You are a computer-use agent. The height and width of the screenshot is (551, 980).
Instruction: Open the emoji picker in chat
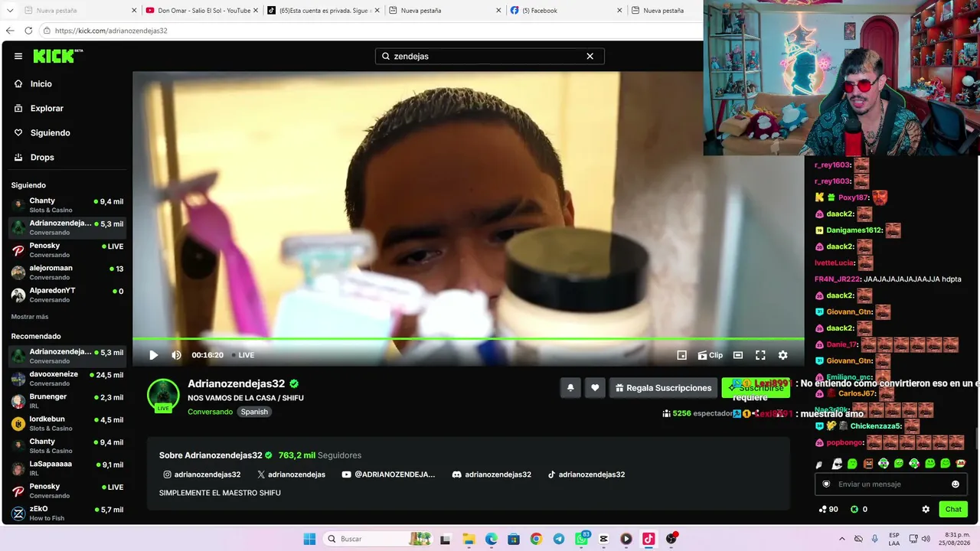pos(955,484)
